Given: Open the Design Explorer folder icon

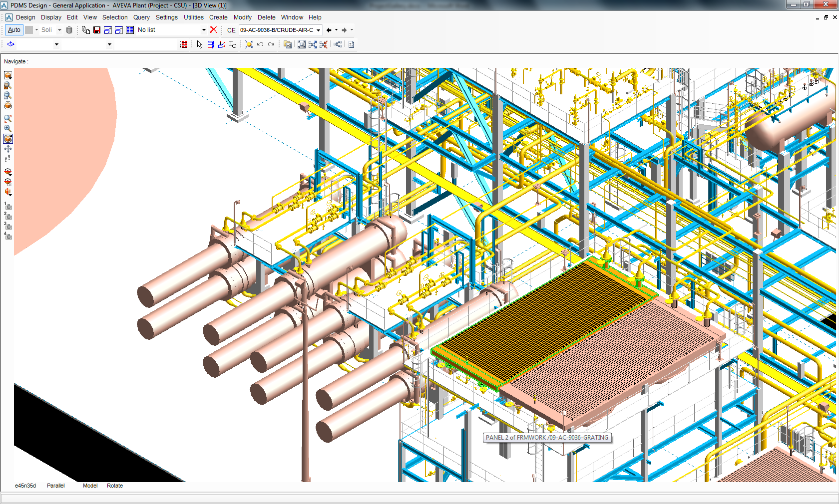Looking at the screenshot, I should pos(288,44).
